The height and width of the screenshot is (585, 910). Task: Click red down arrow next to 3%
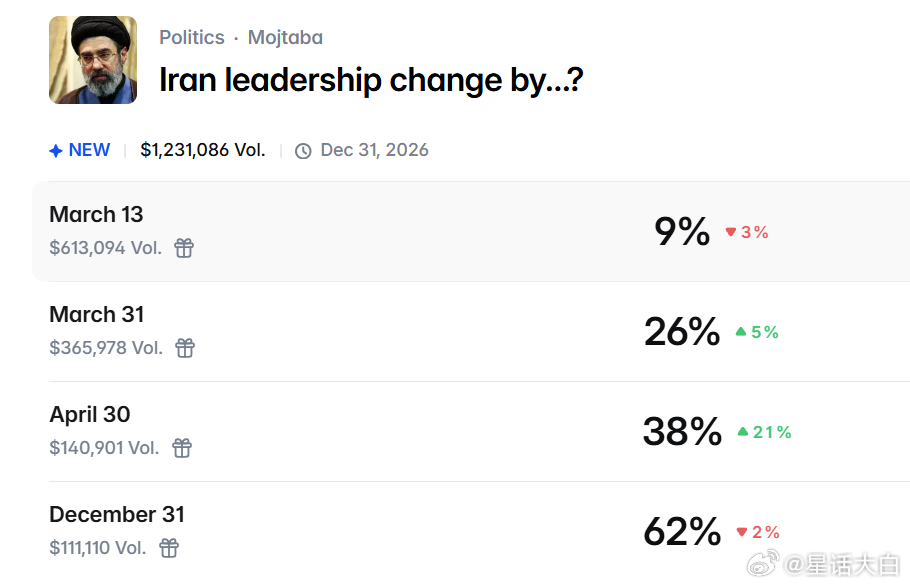[x=730, y=232]
